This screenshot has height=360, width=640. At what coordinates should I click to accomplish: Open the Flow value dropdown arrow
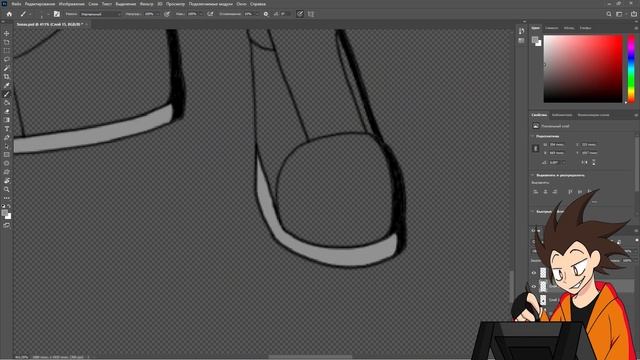(x=201, y=14)
